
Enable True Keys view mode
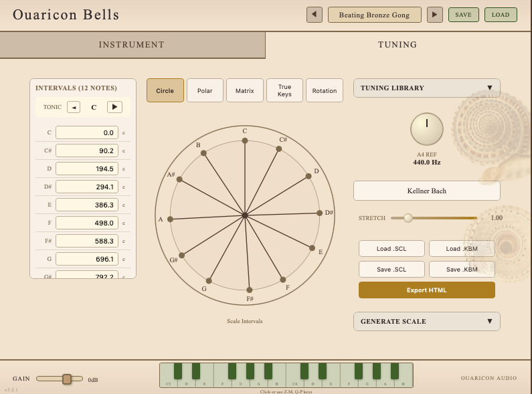click(x=284, y=90)
